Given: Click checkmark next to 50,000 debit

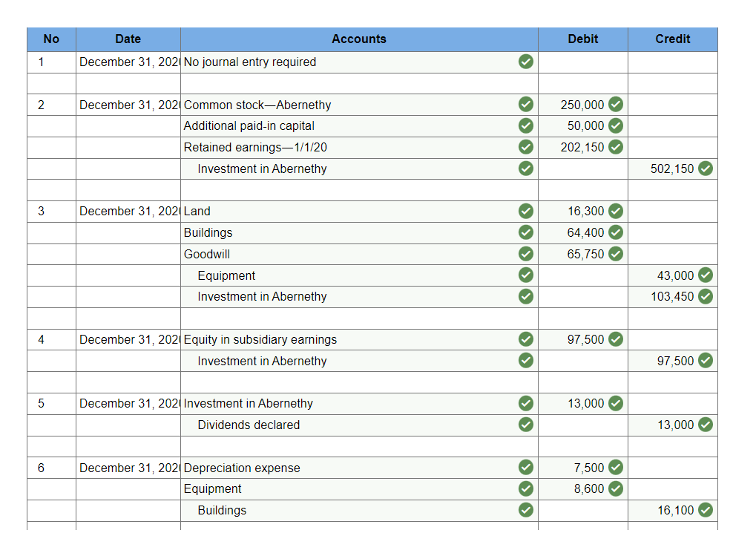Looking at the screenshot, I should coord(615,125).
